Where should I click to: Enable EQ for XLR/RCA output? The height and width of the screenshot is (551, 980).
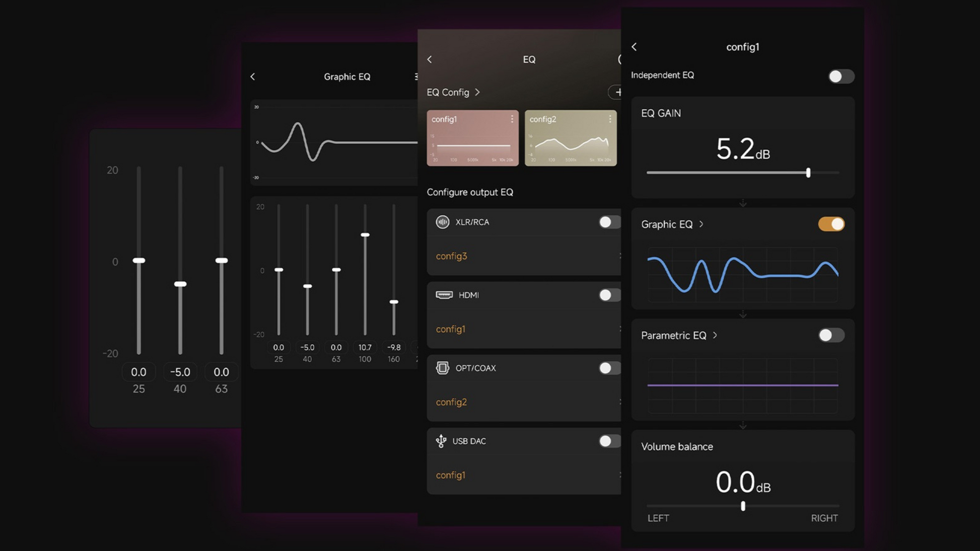point(609,222)
